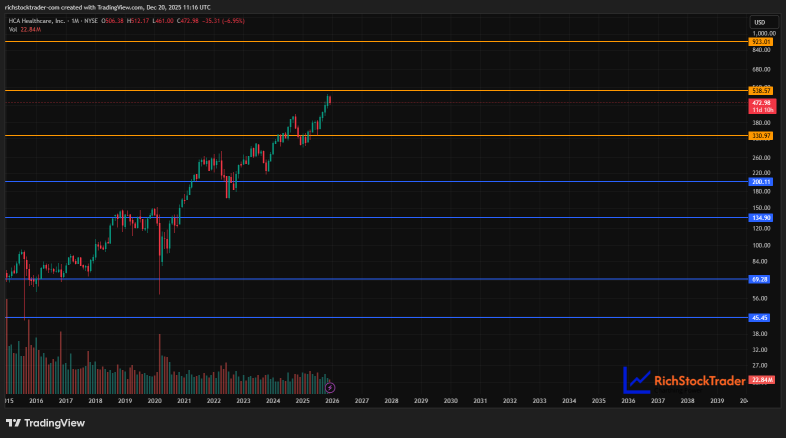Click the closing price C472.98 value
The width and height of the screenshot is (786, 438).
coord(188,21)
